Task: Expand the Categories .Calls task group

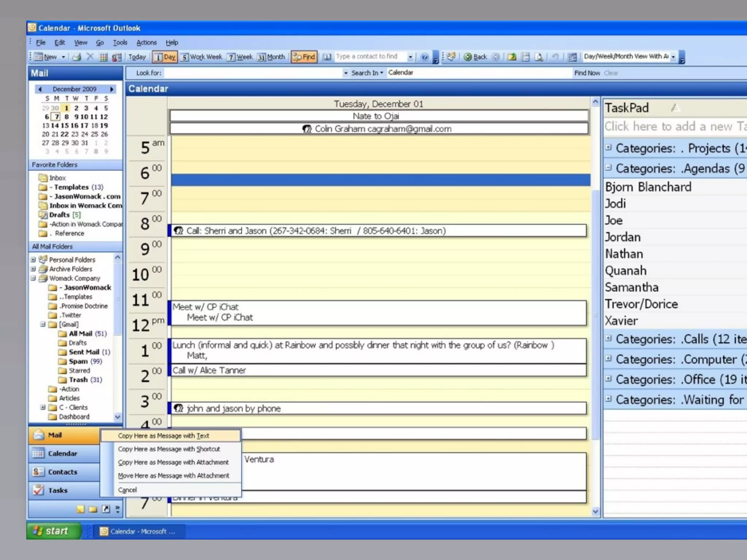Action: click(x=608, y=338)
